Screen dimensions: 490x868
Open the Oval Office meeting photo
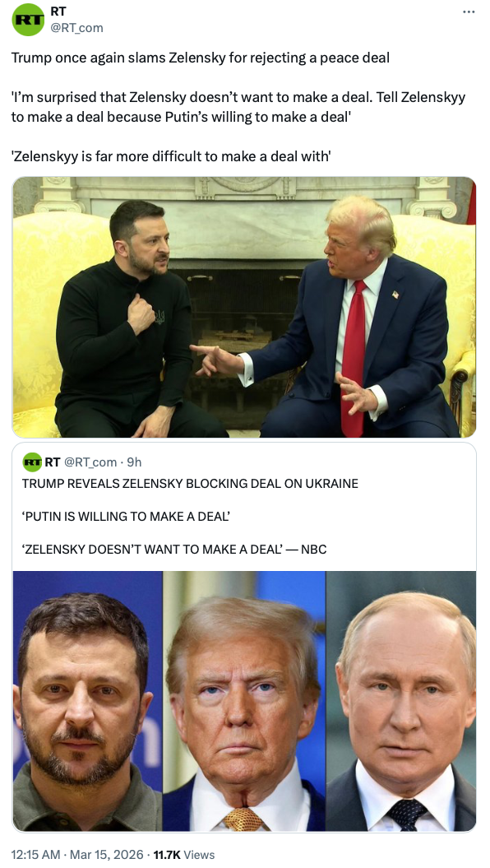[244, 307]
